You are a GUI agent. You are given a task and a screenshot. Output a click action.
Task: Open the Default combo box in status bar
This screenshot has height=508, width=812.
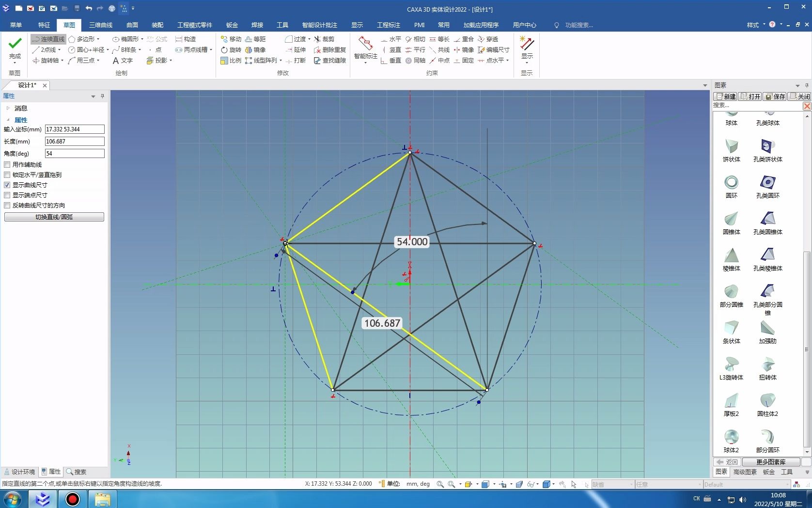tap(746, 484)
